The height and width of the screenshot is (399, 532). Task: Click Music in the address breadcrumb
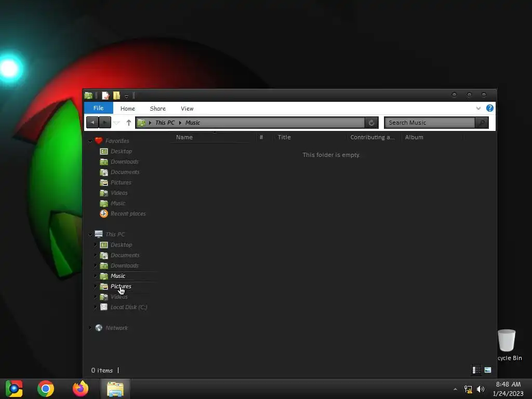click(193, 123)
